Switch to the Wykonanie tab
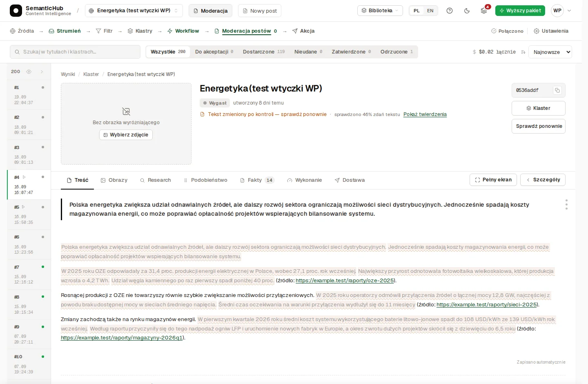 tap(304, 180)
